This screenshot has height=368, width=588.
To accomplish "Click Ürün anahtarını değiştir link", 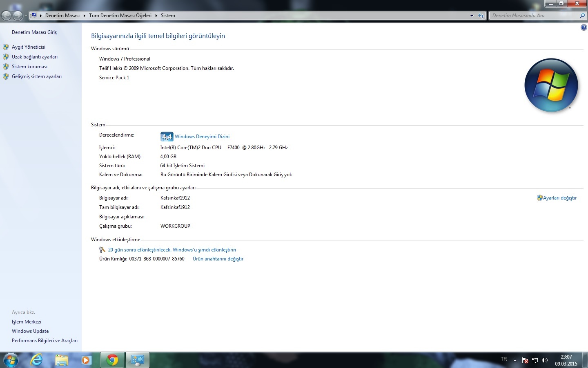I will 218,259.
